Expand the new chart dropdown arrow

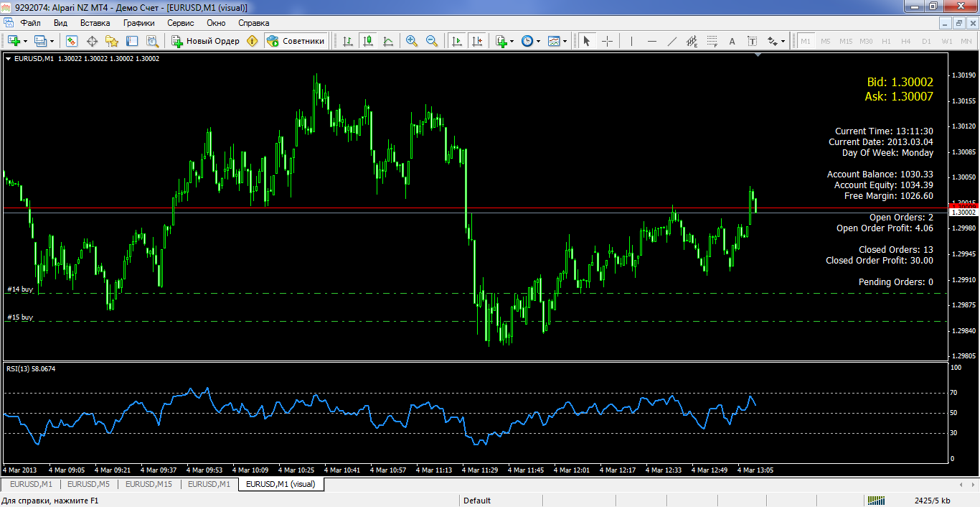pos(25,41)
